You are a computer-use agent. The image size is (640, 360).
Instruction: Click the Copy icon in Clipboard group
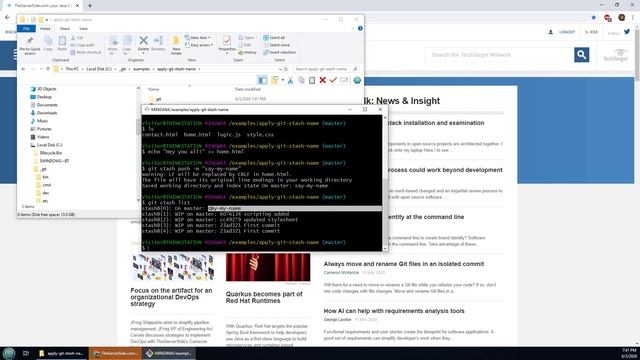tap(48, 41)
